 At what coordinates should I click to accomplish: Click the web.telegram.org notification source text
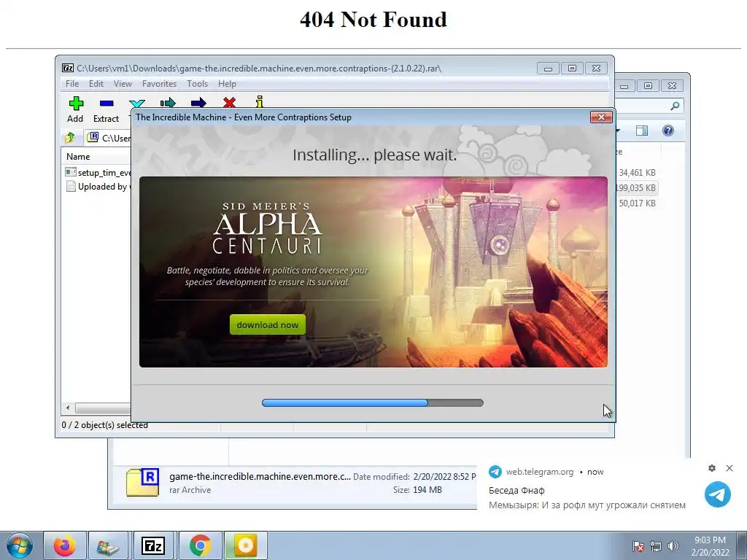(x=540, y=472)
